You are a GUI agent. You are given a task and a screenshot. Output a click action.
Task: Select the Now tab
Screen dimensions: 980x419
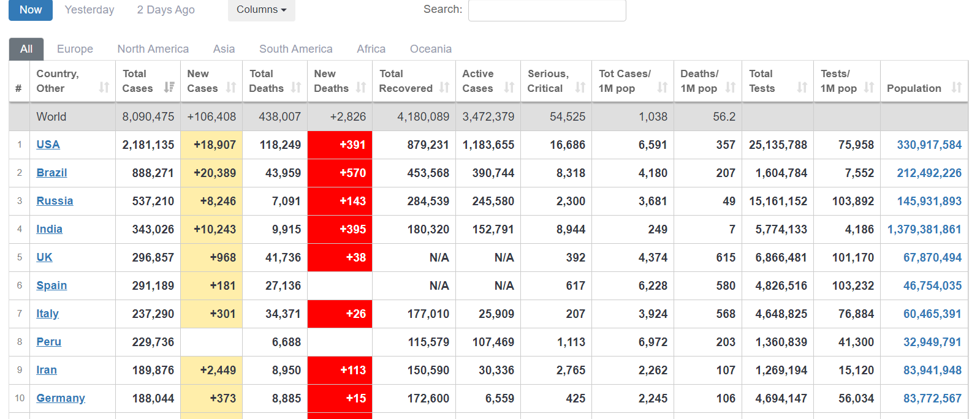(31, 10)
